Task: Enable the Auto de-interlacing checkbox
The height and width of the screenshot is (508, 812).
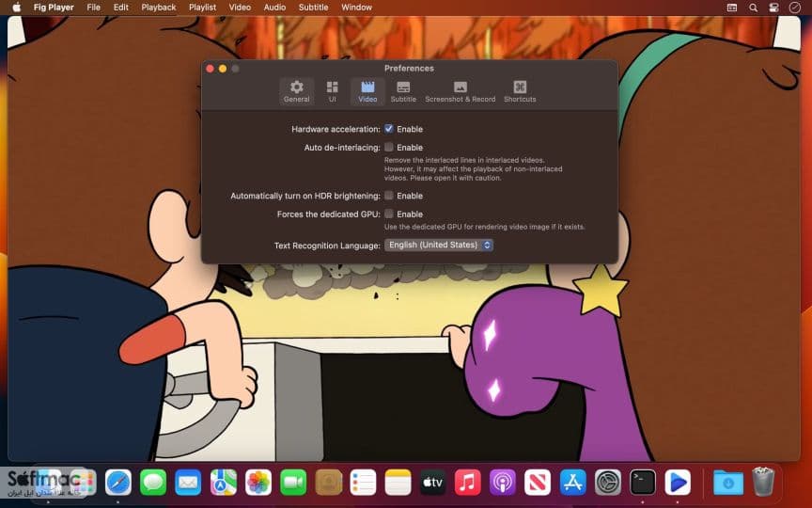Action: pyautogui.click(x=389, y=147)
